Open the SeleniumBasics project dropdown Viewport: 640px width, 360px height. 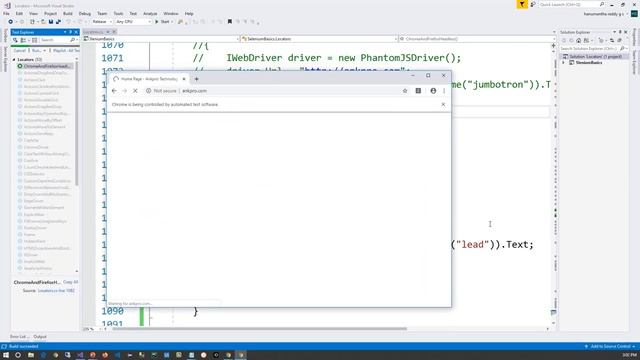point(161,39)
